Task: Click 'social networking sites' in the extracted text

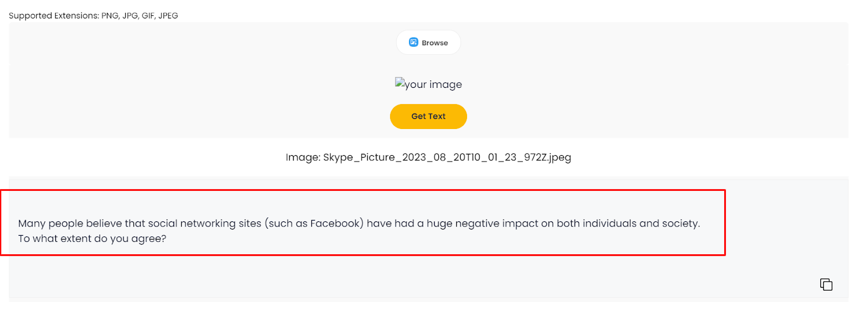Action: [205, 223]
